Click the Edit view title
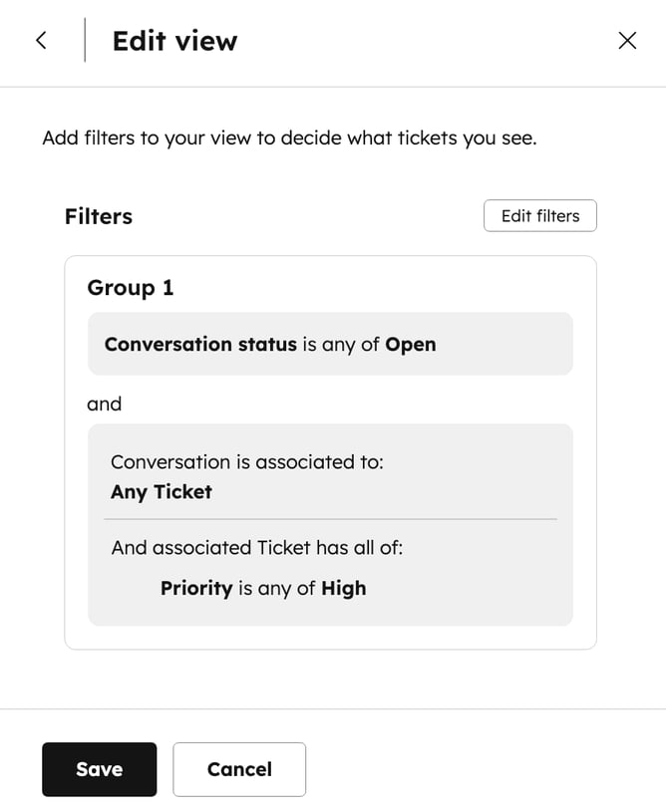666x812 pixels. coord(173,40)
